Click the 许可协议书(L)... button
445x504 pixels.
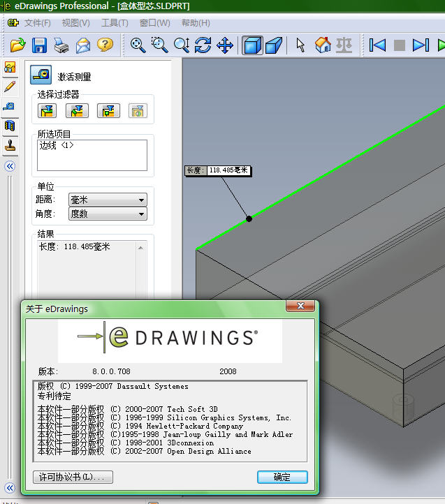(x=73, y=477)
